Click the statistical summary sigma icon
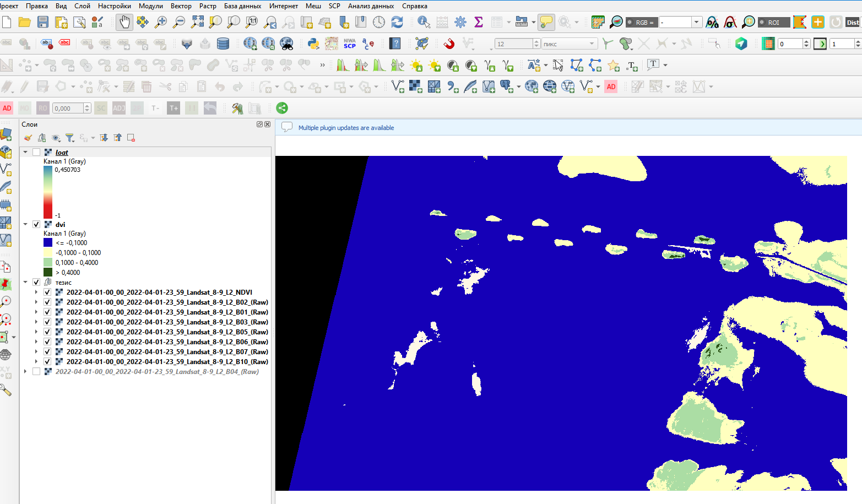This screenshot has width=862, height=504. pos(478,22)
